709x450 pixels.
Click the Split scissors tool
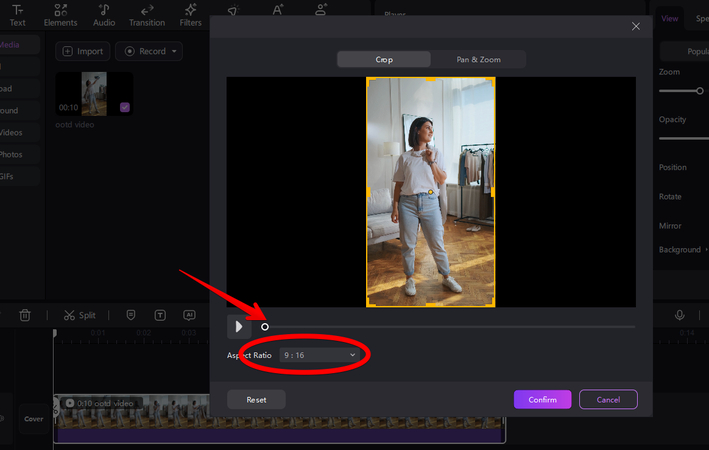[x=79, y=315]
